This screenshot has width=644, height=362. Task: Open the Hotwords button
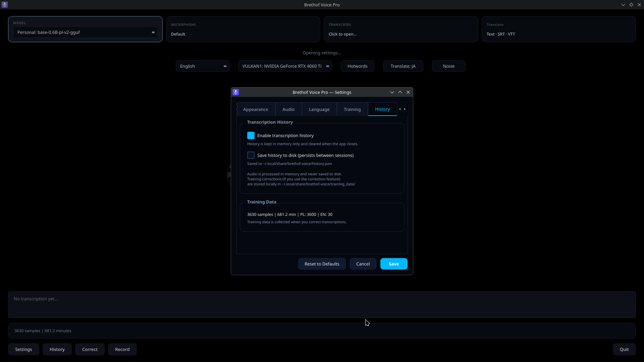tap(358, 66)
